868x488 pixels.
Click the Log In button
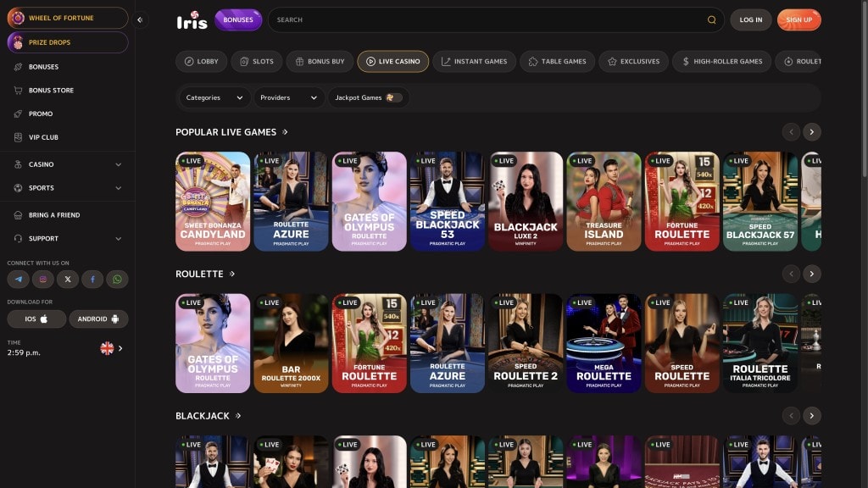coord(751,20)
